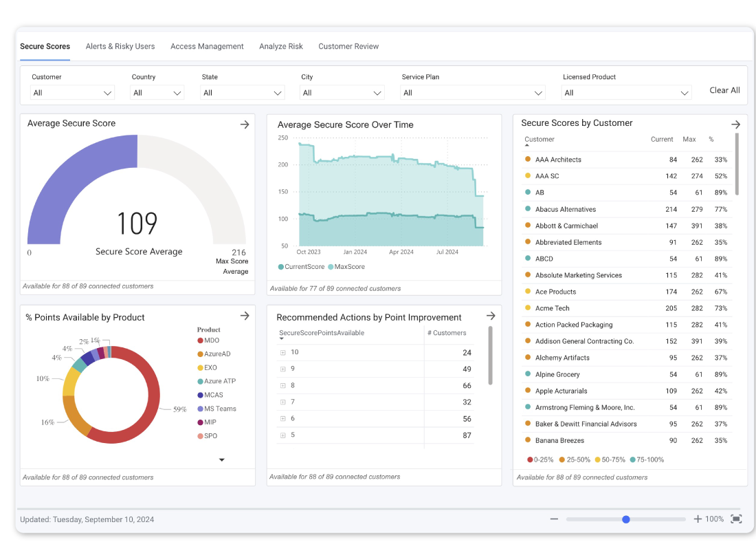The height and width of the screenshot is (551, 756).
Task: Switch to Alerts & Risky Users tab
Action: [x=120, y=47]
